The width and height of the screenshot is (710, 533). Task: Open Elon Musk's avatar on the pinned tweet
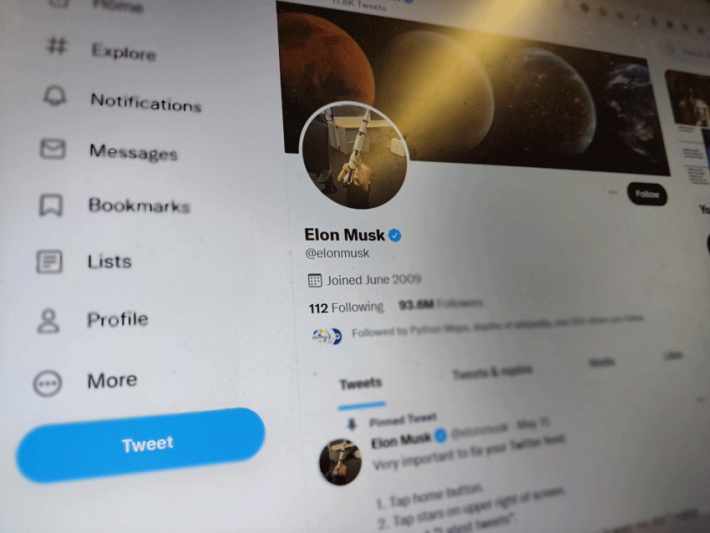coord(340,461)
